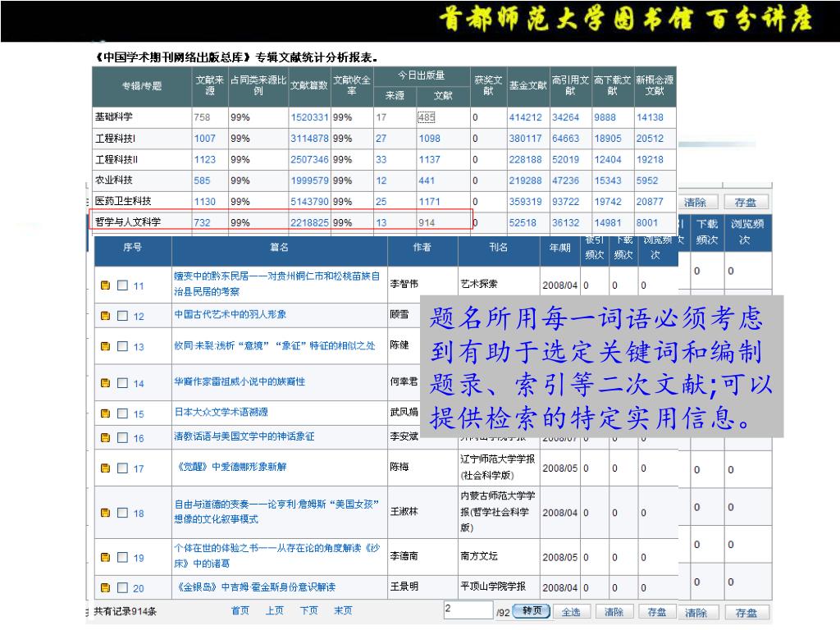
Task: Click the page number input field
Action: (x=468, y=609)
